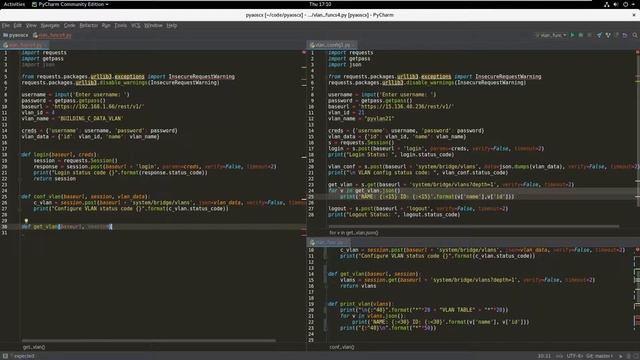Click the 'return vlans' line
Viewport: 640px width, 360px height.
[x=358, y=286]
